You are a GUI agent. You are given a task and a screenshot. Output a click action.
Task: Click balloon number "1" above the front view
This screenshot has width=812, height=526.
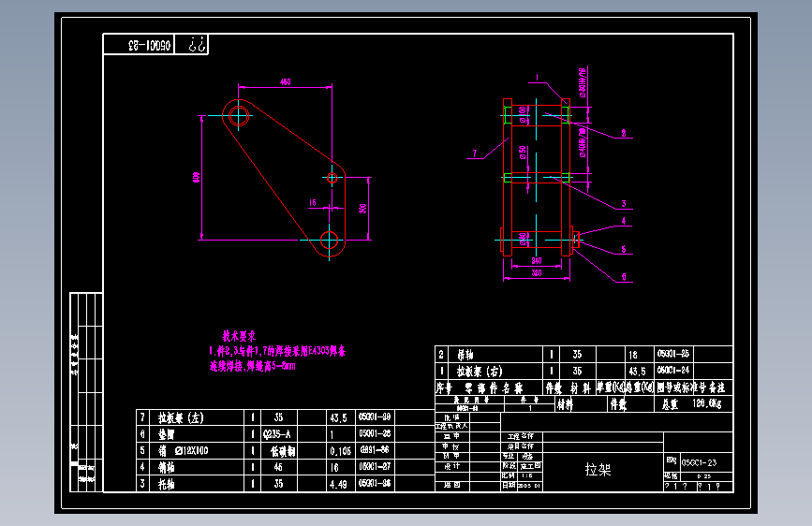tap(537, 78)
